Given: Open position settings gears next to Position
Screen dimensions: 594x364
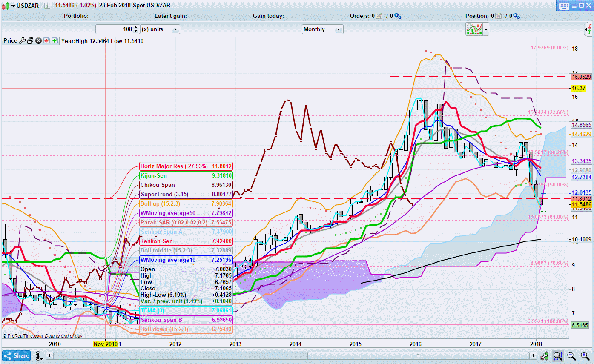Looking at the screenshot, I should pos(517,16).
